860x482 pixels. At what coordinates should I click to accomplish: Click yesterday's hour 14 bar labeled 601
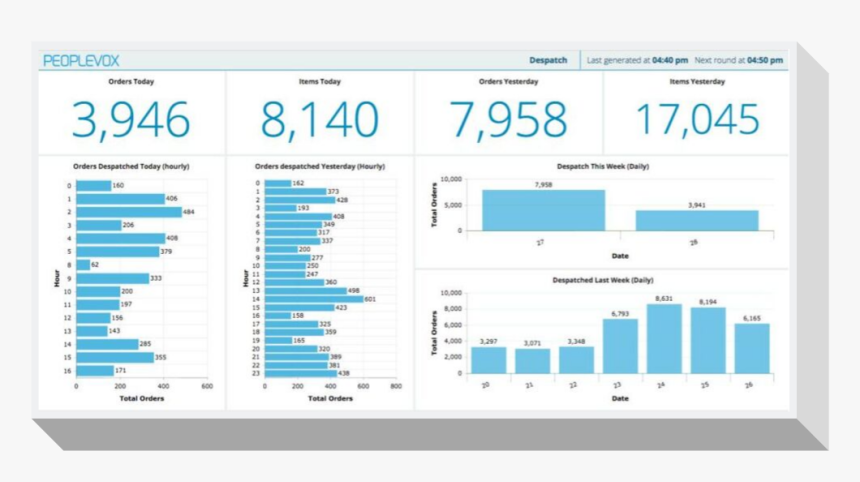pos(314,299)
